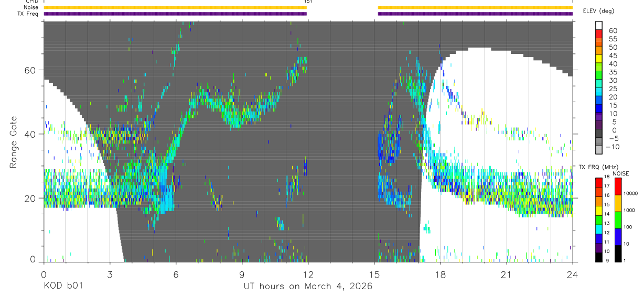Click the 'Range Gate' y-axis title
644x297 pixels.
[13, 142]
